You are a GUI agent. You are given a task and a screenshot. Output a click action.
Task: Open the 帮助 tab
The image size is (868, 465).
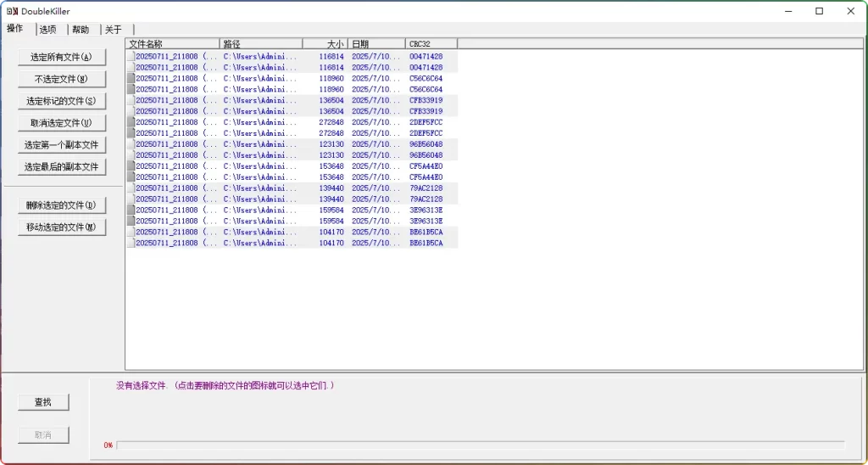pyautogui.click(x=81, y=30)
